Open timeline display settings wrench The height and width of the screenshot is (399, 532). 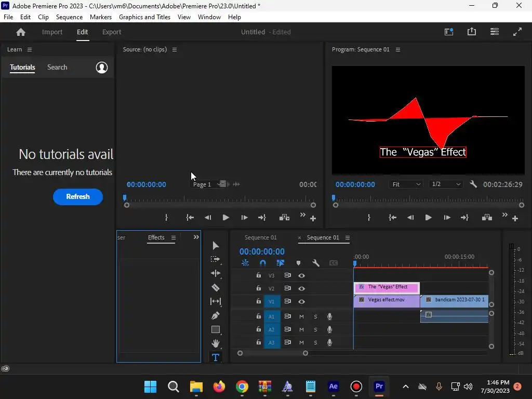tap(316, 263)
